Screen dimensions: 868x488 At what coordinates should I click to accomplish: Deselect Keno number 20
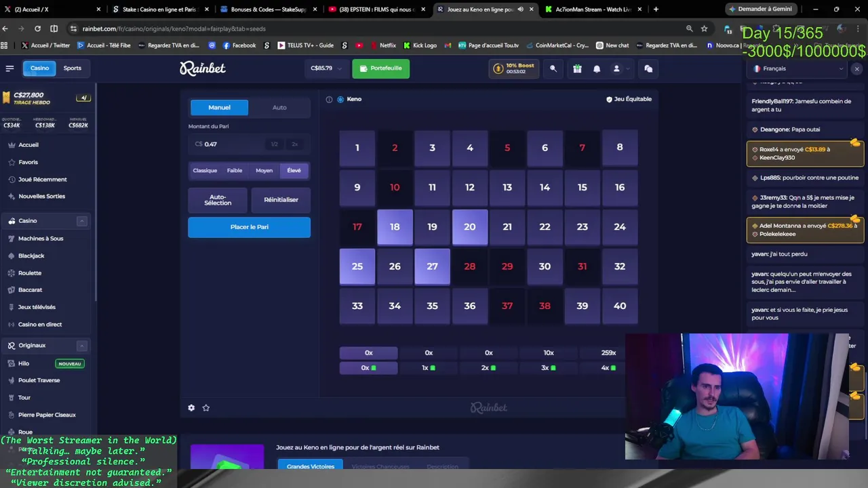[469, 227]
